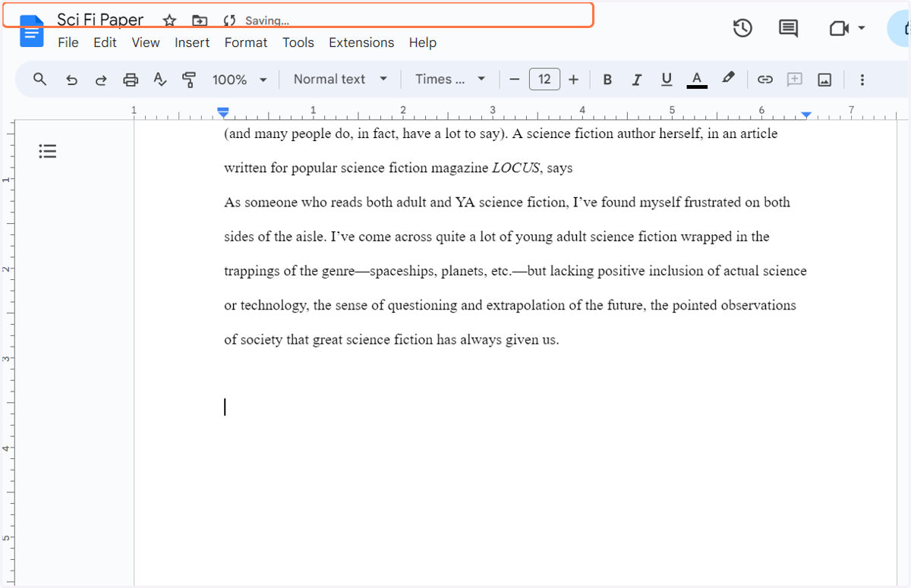Open the Format menu
Screen dimensions: 911x588
246,42
